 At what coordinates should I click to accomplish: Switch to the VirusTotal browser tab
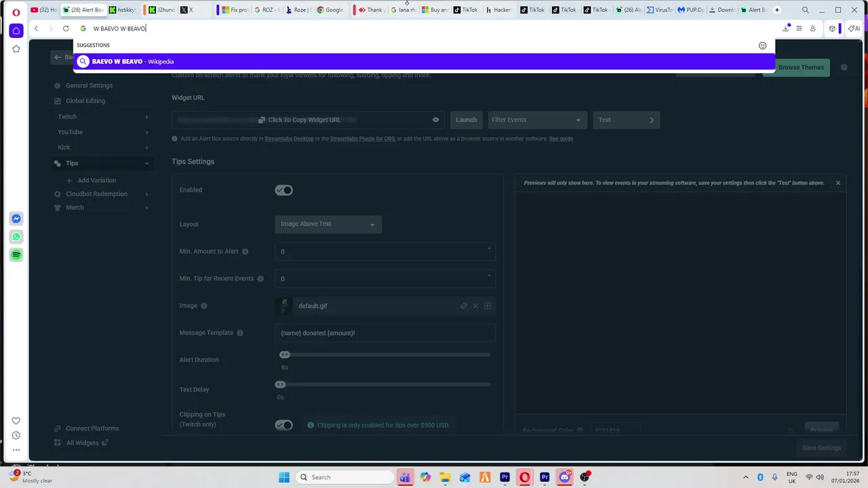pyautogui.click(x=660, y=10)
